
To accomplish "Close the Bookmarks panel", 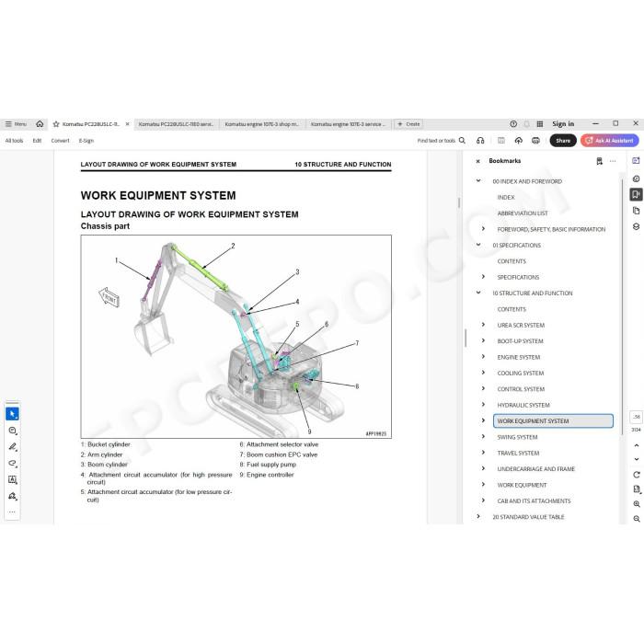I will [x=477, y=161].
